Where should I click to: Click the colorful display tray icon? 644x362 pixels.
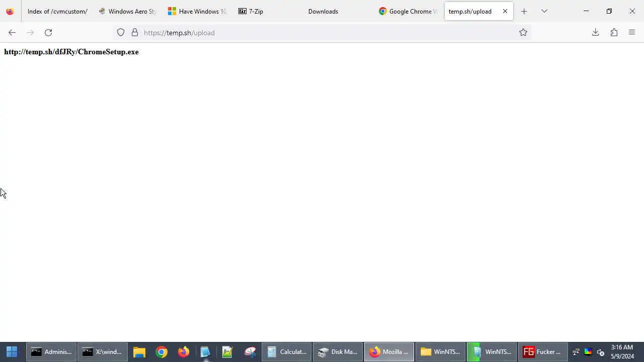(x=588, y=352)
